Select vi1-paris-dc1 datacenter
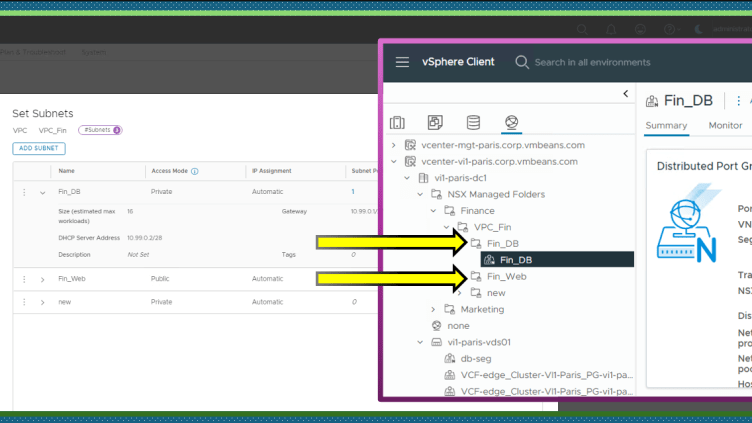The image size is (752, 423). click(460, 178)
